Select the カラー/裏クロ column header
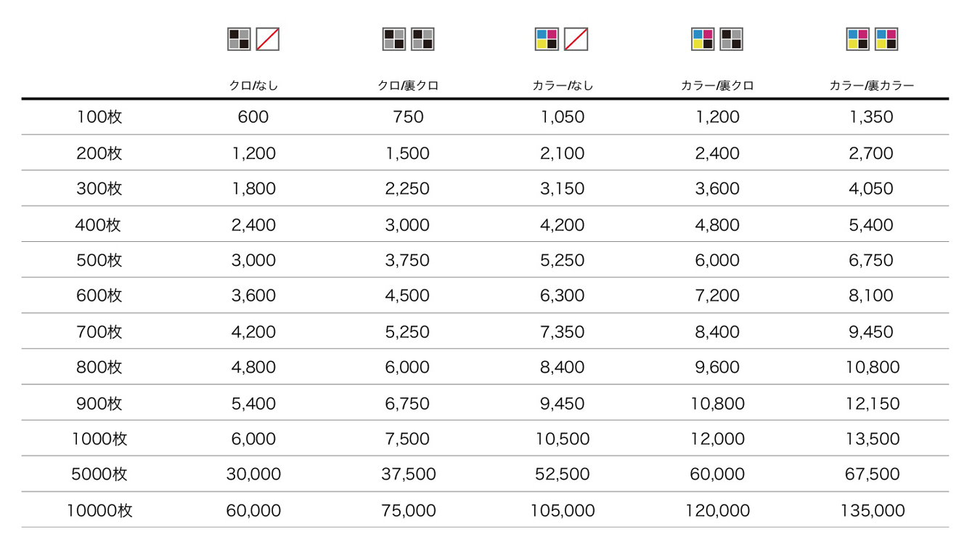Viewport: 980px width, 534px height. tap(717, 86)
